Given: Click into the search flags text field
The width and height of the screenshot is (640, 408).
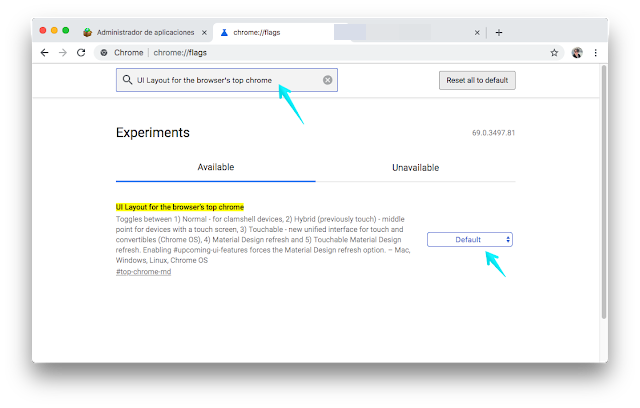Looking at the screenshot, I should [x=225, y=80].
